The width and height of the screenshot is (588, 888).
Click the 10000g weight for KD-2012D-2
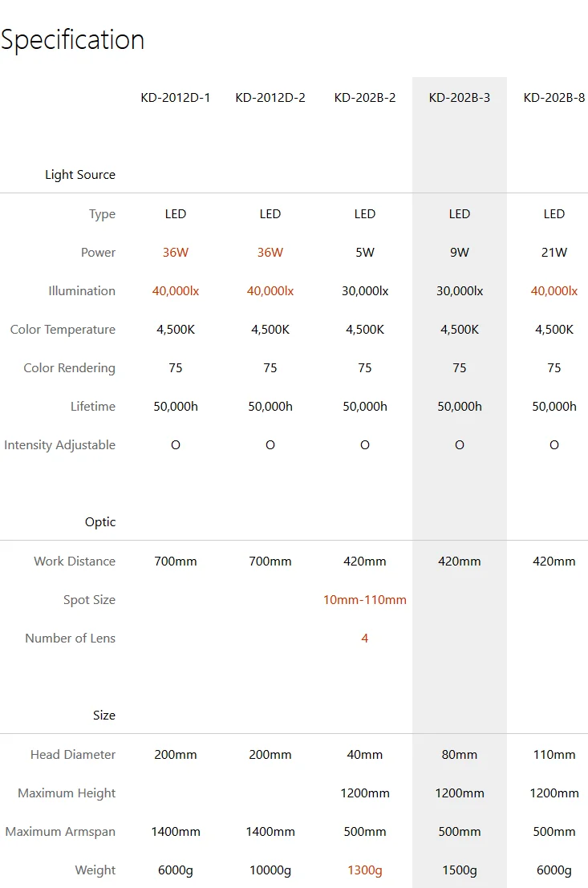[x=270, y=870]
